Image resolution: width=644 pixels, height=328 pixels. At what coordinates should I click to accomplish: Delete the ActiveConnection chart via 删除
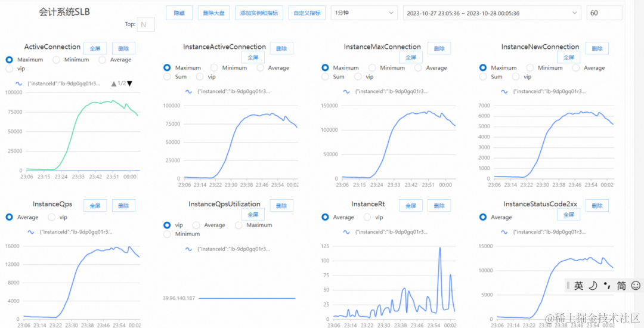pos(123,48)
